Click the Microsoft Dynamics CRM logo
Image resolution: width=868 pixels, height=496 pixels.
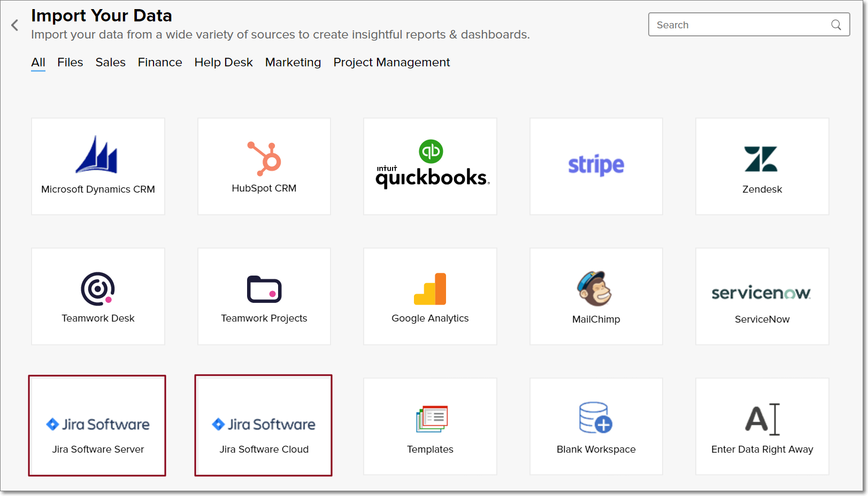coord(97,154)
